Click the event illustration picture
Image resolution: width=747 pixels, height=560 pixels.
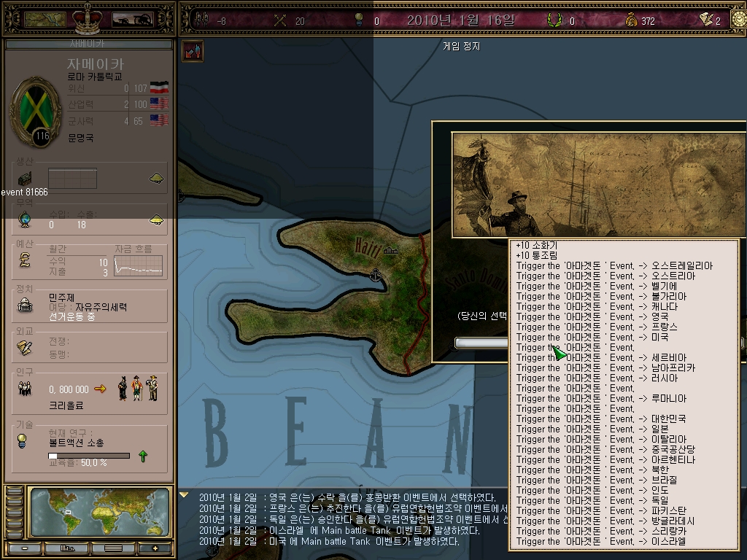point(599,184)
